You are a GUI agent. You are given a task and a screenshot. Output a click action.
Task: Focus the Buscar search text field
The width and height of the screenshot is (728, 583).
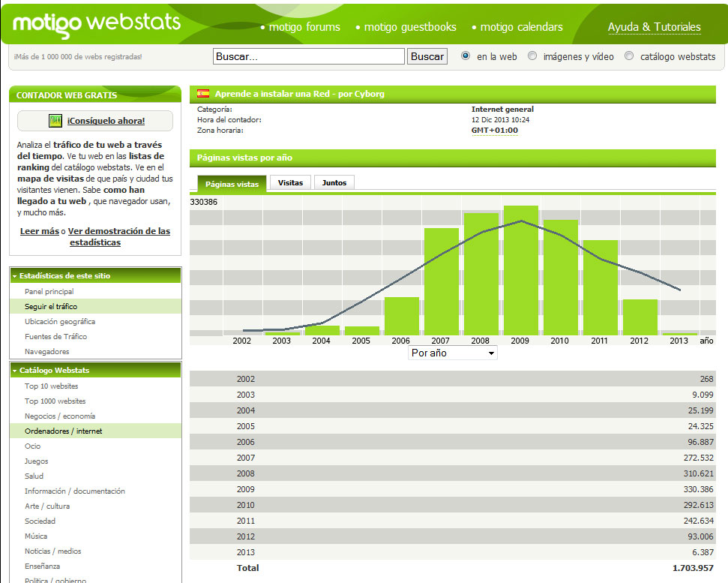(x=309, y=56)
